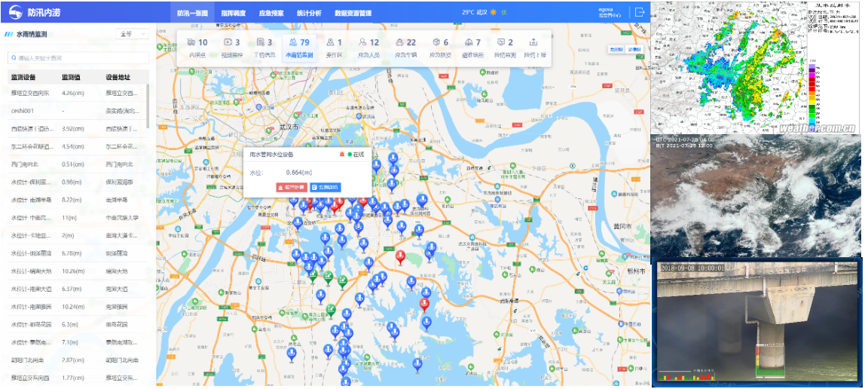Select the 内涝点 category with count 10
Viewport: 868px width, 389px height.
pyautogui.click(x=197, y=48)
